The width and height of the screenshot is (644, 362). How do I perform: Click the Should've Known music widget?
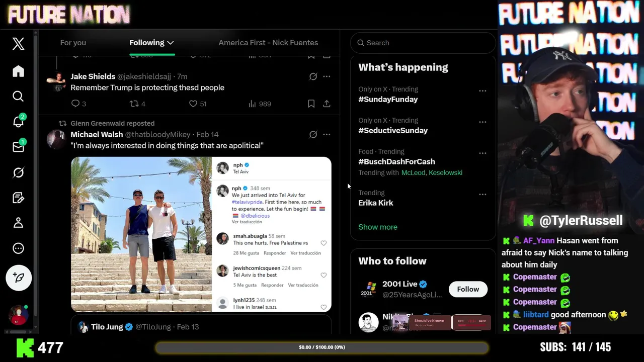coord(441,322)
